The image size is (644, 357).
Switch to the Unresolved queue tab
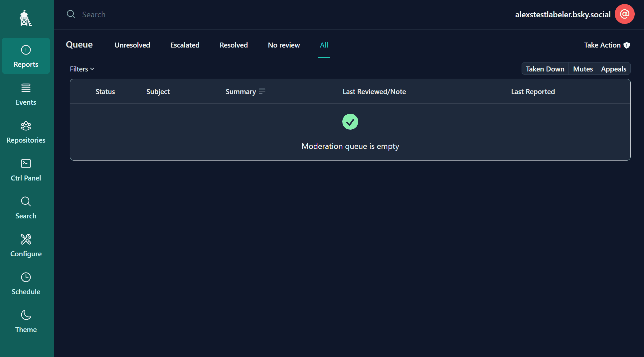point(132,45)
